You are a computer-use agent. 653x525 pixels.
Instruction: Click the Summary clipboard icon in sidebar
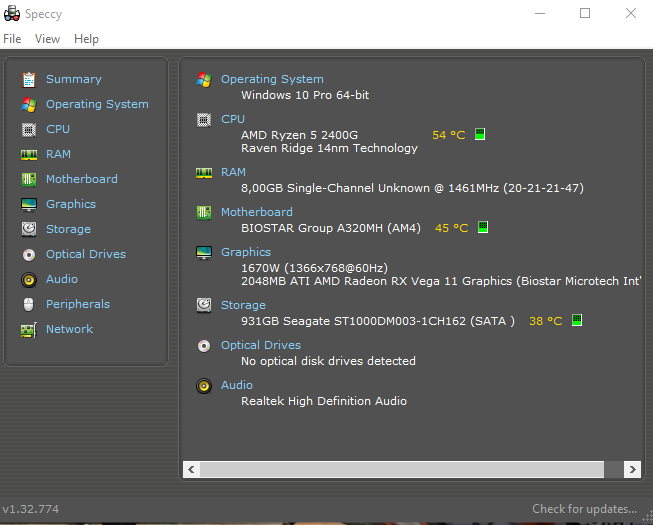pos(29,80)
